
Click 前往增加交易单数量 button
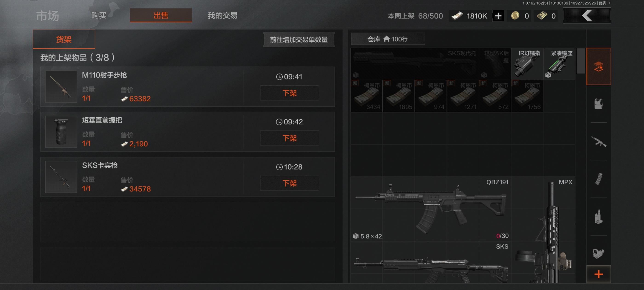(x=299, y=40)
